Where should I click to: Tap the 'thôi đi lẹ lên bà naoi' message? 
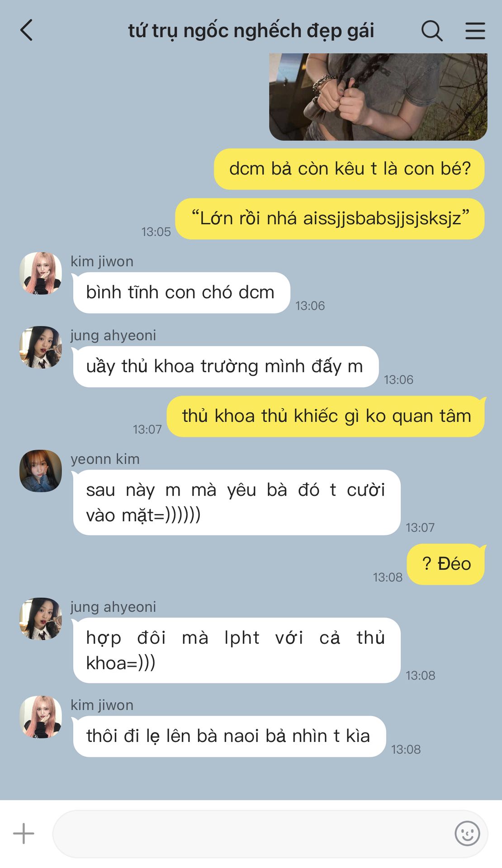(229, 736)
